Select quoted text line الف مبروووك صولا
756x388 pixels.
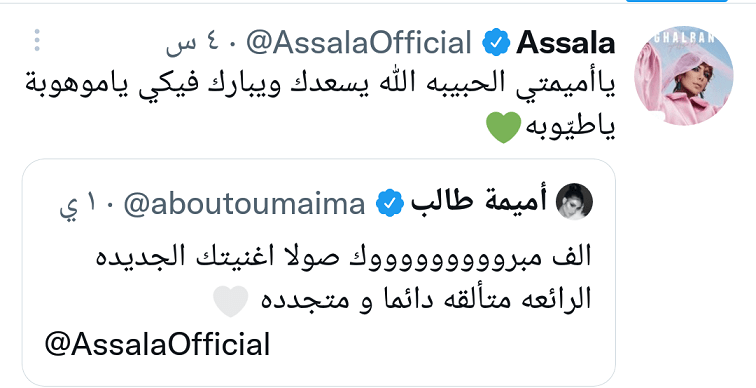click(x=343, y=256)
